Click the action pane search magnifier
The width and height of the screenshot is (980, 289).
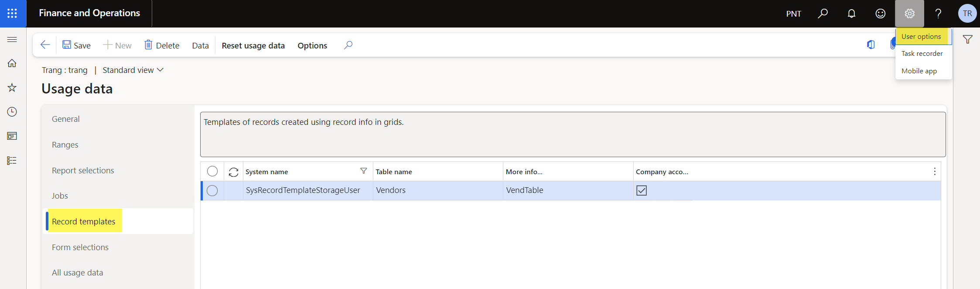point(348,45)
